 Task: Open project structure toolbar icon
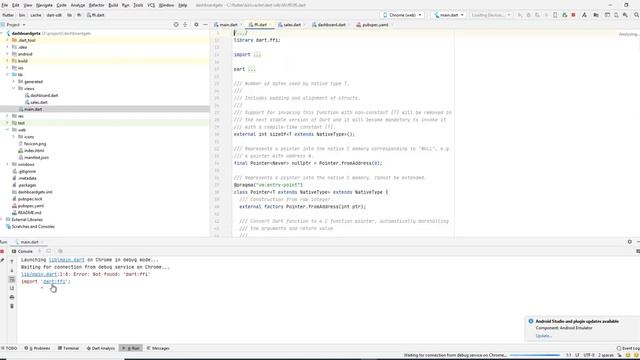(596, 15)
